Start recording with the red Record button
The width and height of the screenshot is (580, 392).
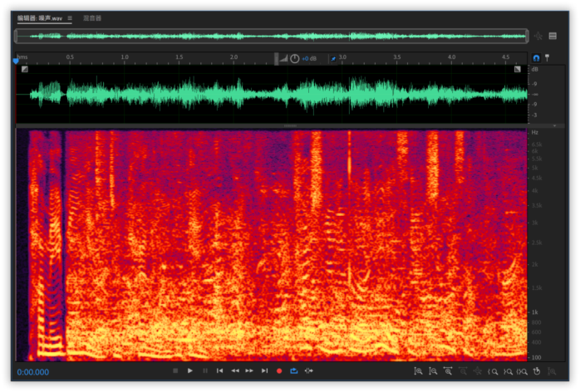pyautogui.click(x=279, y=371)
